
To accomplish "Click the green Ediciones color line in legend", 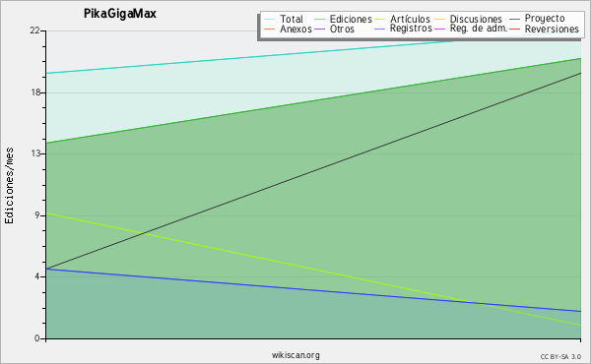I will tap(319, 19).
